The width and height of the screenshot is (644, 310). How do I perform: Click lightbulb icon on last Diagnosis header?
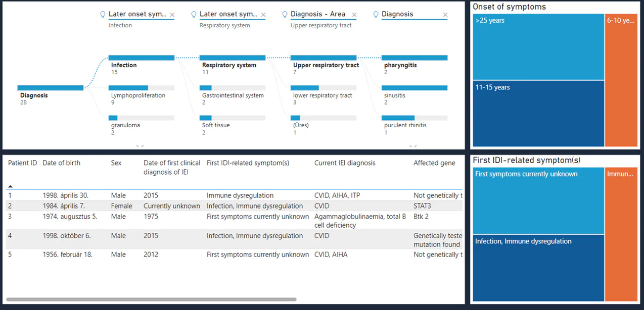[x=376, y=15]
